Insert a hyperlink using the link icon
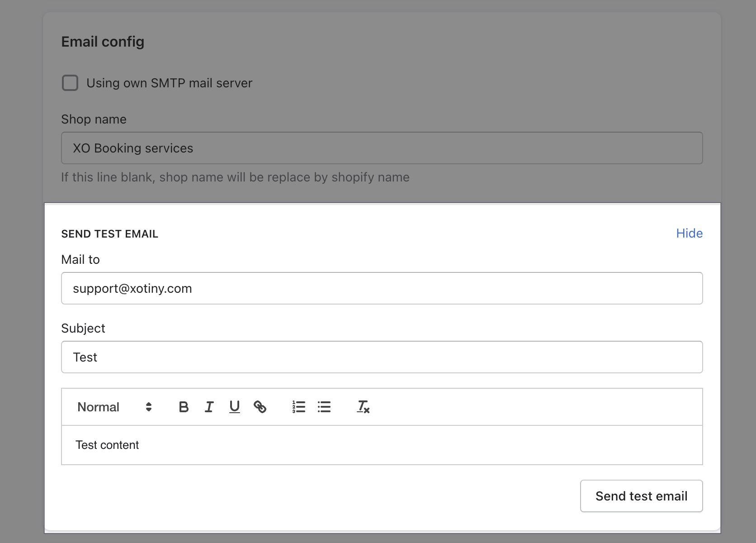 click(x=261, y=407)
